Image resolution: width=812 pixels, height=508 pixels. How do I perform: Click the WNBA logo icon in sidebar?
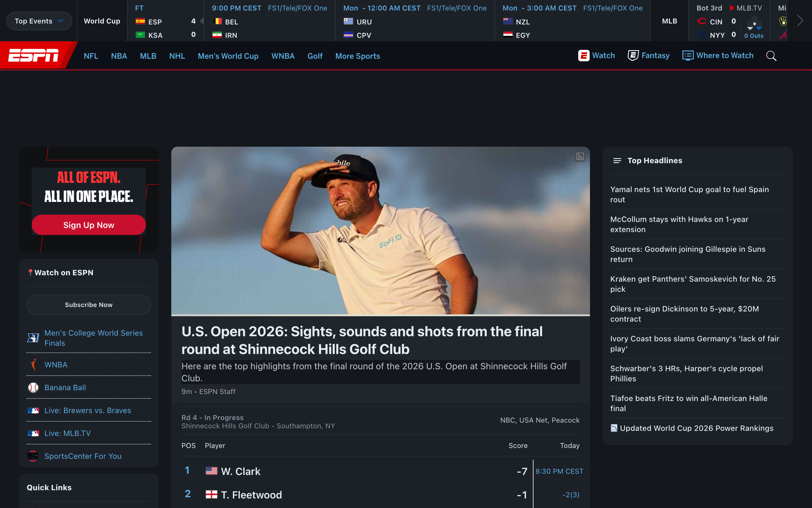(x=33, y=364)
